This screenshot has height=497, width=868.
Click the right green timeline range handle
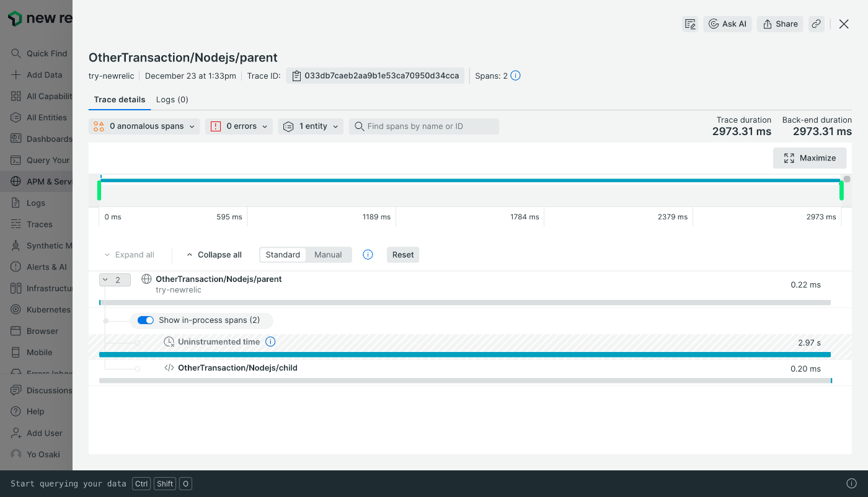coord(841,190)
